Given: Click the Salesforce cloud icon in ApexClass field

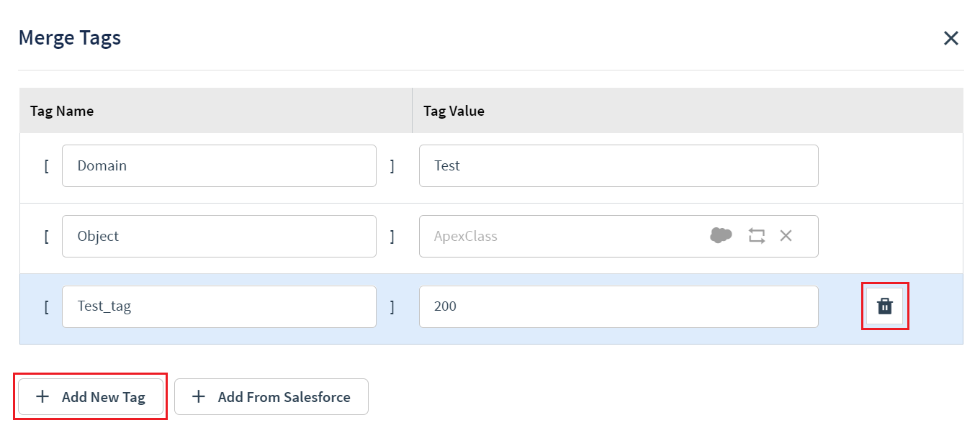Looking at the screenshot, I should click(x=721, y=235).
